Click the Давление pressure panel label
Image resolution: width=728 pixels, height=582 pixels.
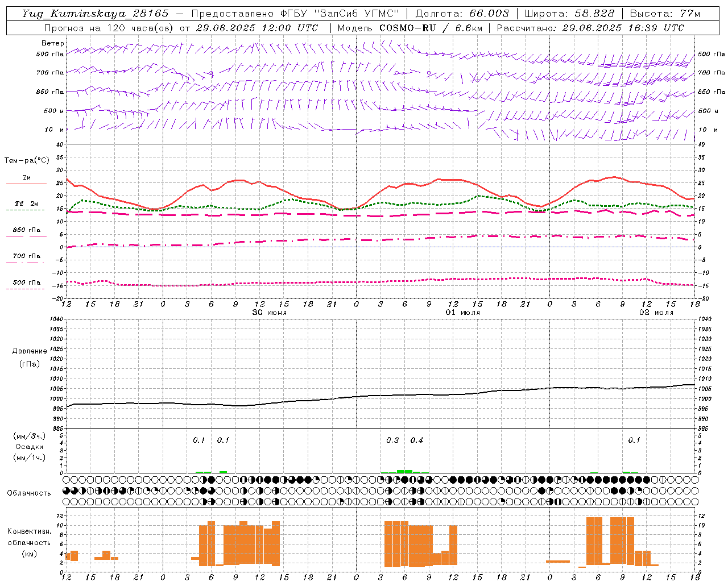[28, 351]
